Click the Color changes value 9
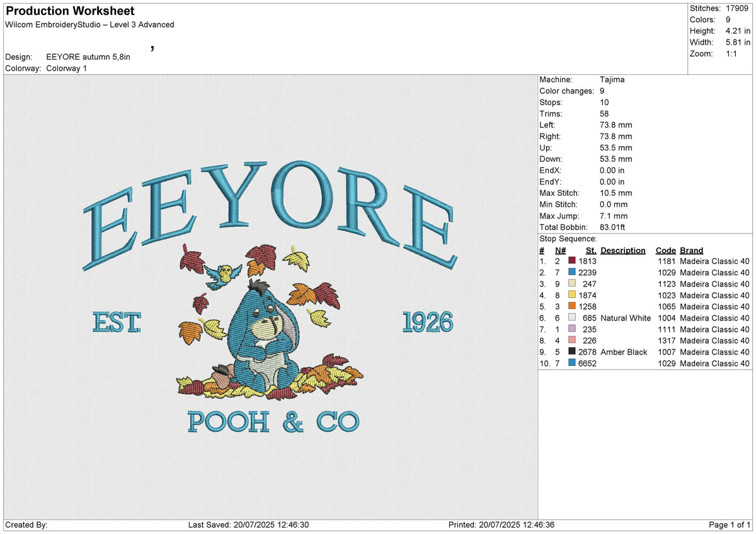The width and height of the screenshot is (756, 534). click(x=603, y=91)
